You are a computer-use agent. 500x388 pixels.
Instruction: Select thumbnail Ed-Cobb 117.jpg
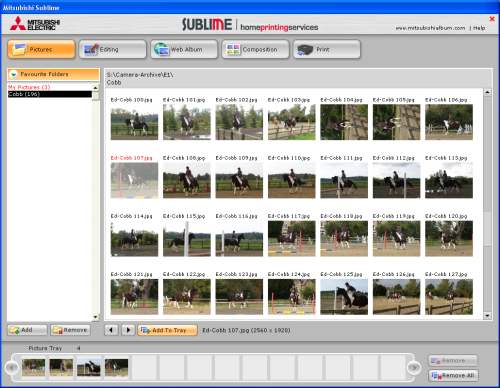tap(291, 238)
